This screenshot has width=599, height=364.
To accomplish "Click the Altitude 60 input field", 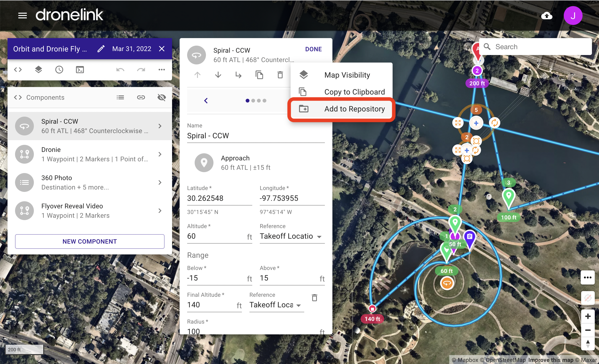I will coord(220,236).
